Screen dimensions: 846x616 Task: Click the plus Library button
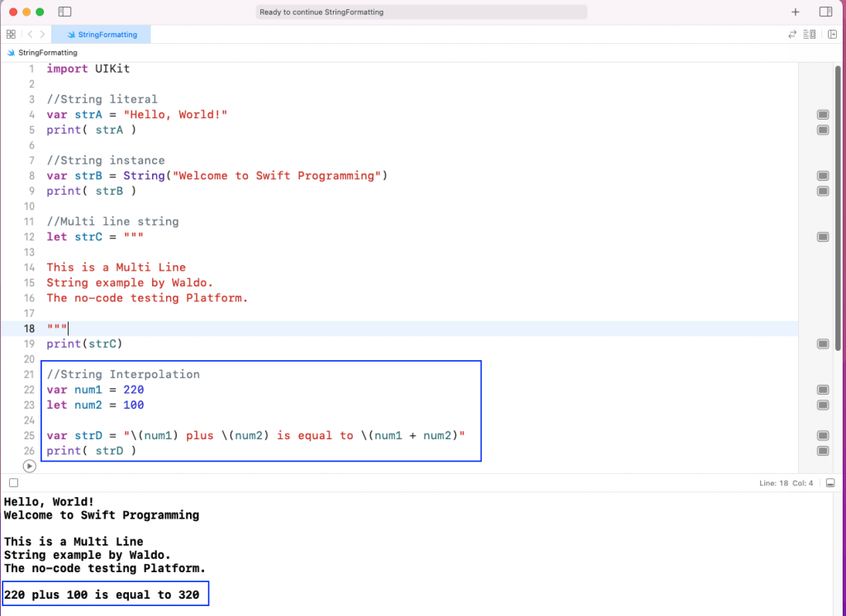point(796,12)
